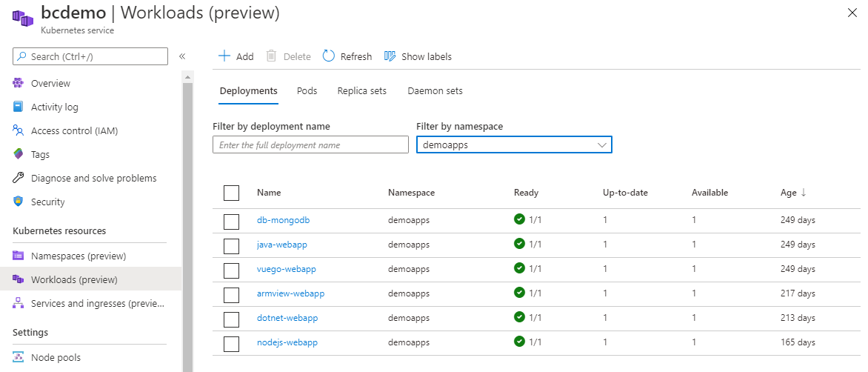Viewport: 868px width, 372px height.
Task: Sort by the Name column header
Action: tap(269, 193)
